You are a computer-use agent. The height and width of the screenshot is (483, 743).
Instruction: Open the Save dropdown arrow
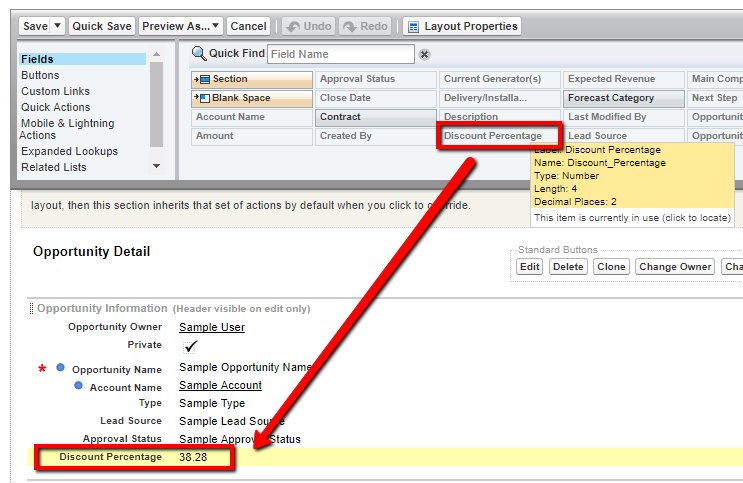[57, 26]
